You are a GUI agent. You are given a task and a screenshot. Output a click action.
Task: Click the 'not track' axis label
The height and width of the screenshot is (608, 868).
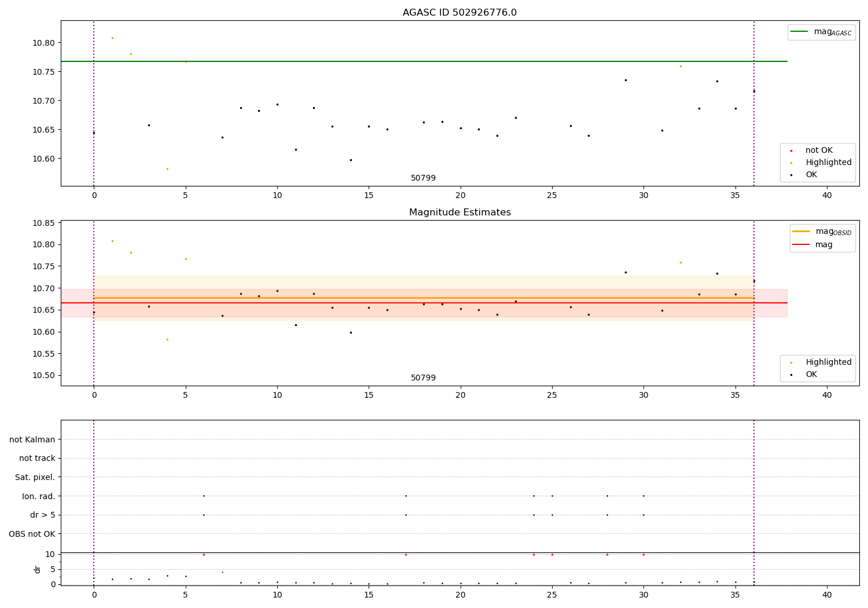[37, 459]
